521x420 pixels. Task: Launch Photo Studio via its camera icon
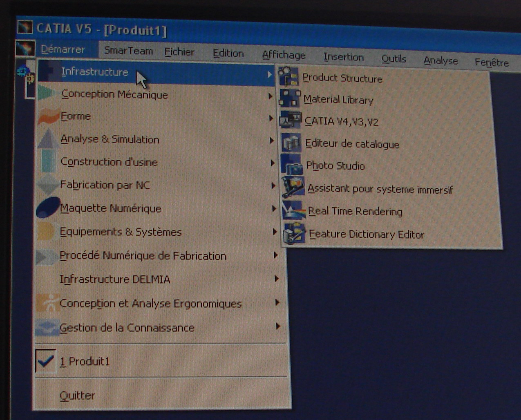[x=292, y=165]
